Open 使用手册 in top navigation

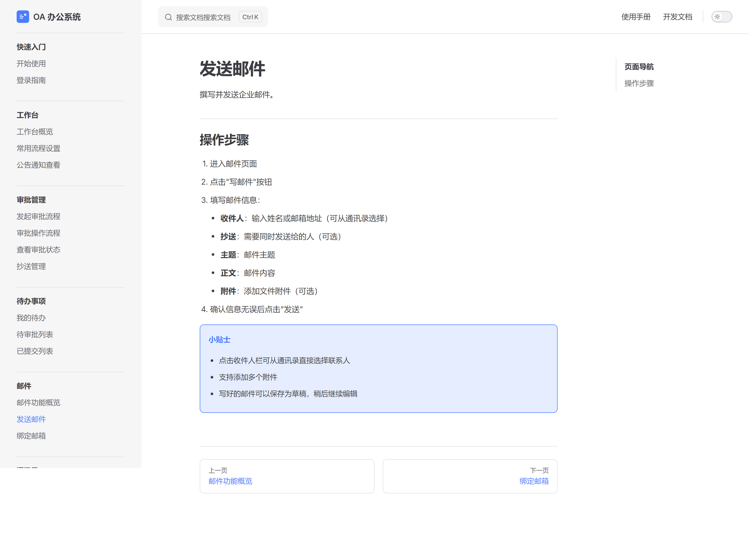pyautogui.click(x=636, y=17)
